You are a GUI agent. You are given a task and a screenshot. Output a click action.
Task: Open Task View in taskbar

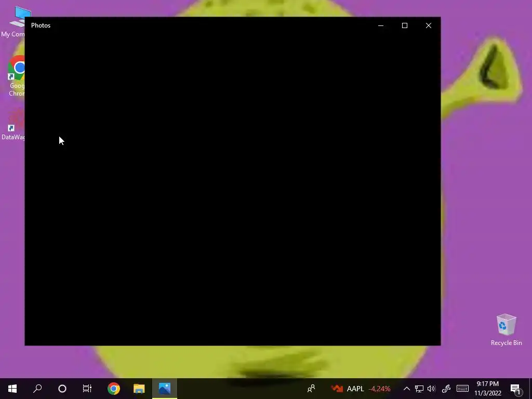[x=87, y=389]
